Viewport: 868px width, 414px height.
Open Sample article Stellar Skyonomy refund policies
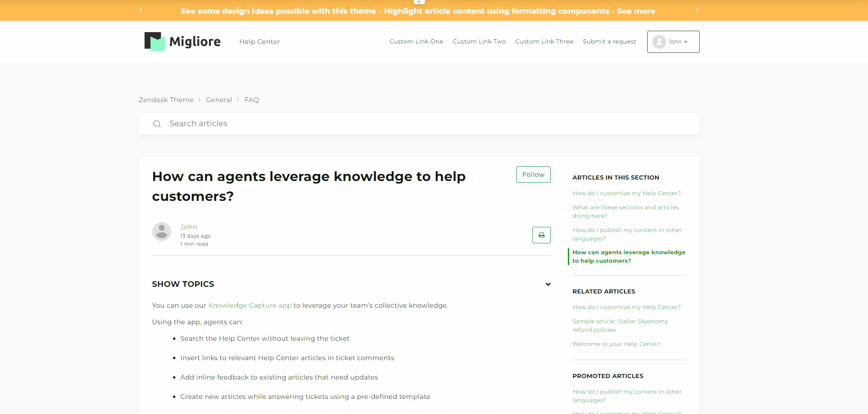point(620,326)
